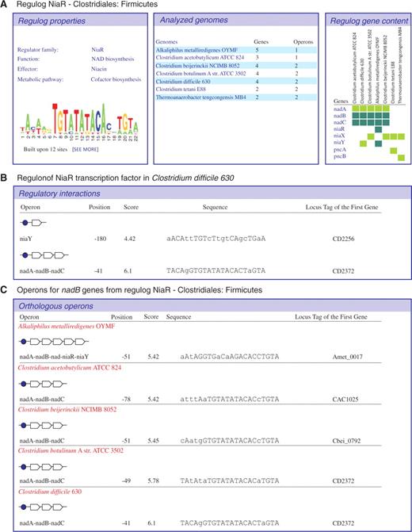Select locus tag Amet_0017
Screen dimensions: 412x532
(x=348, y=357)
